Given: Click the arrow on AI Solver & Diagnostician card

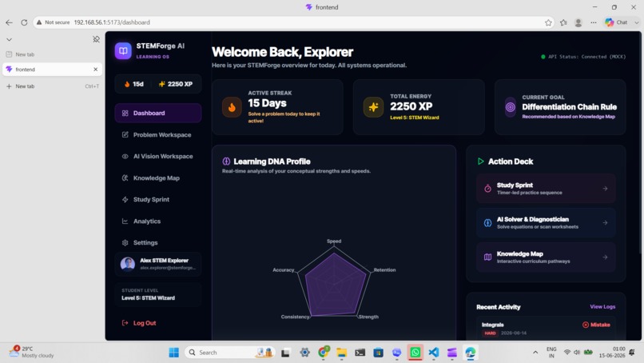Looking at the screenshot, I should click(x=605, y=223).
